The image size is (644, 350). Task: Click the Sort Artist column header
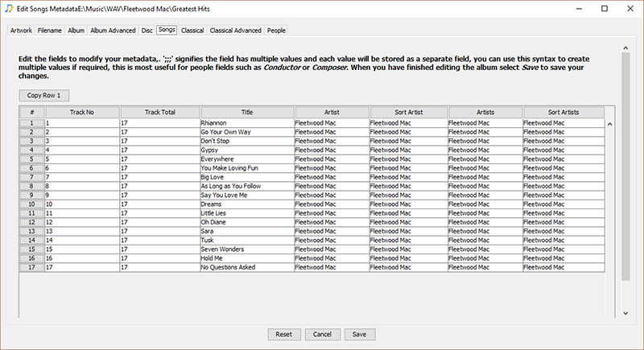point(409,112)
